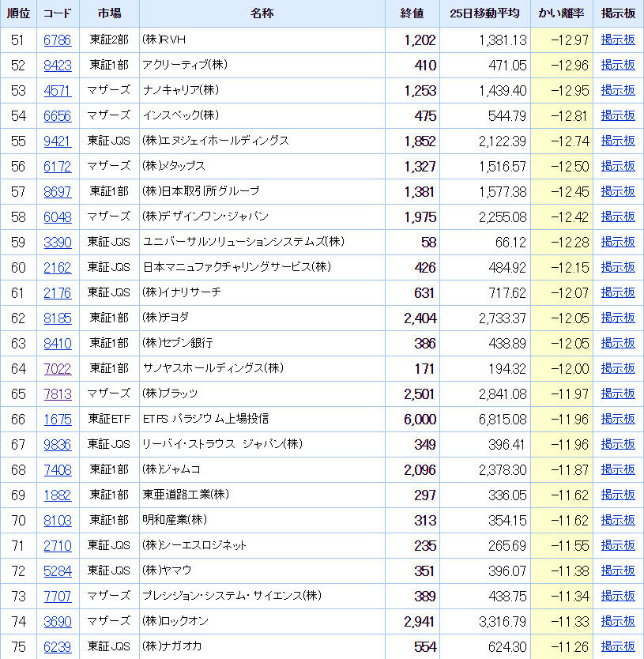Open stock code link 8697

tap(58, 192)
